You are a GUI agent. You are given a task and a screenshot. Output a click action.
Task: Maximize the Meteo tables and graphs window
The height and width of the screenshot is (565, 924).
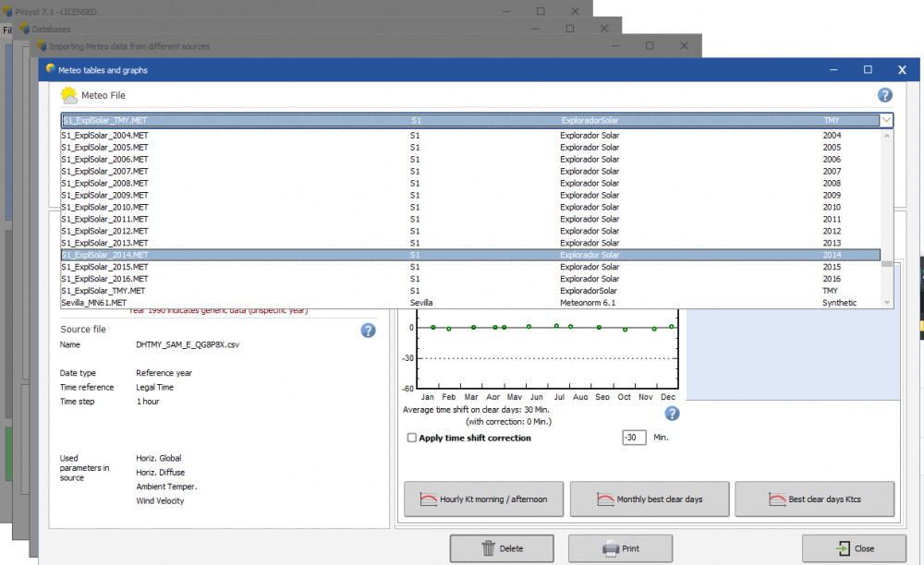pyautogui.click(x=868, y=70)
